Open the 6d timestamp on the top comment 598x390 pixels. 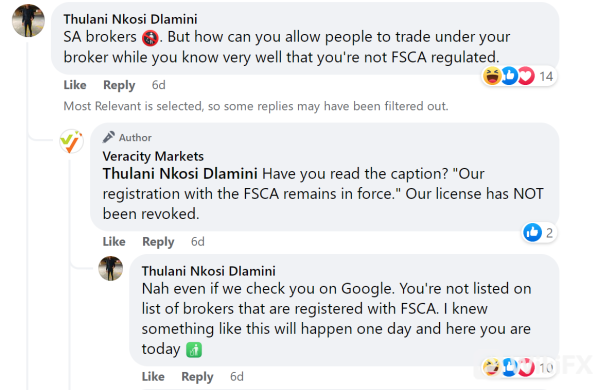point(159,85)
